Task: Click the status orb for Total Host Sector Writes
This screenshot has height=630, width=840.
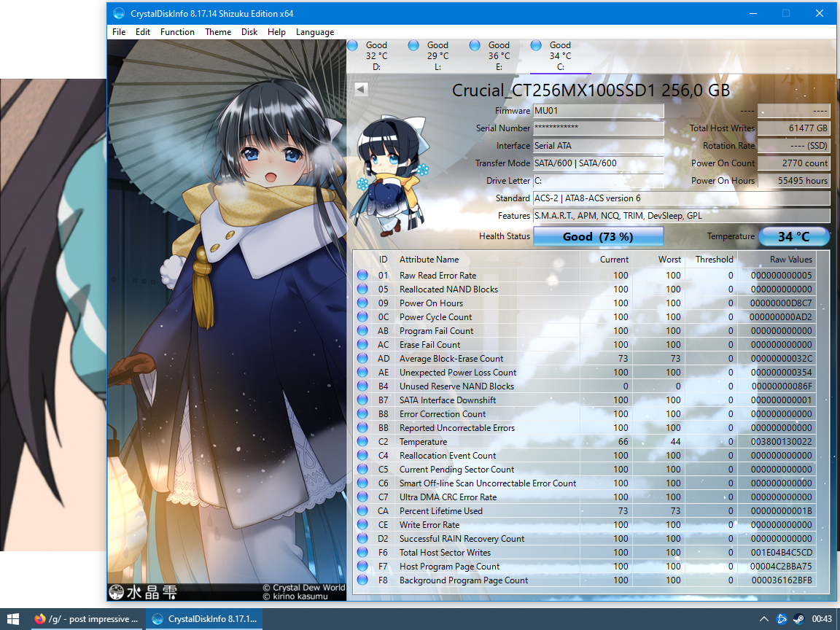Action: pos(362,552)
